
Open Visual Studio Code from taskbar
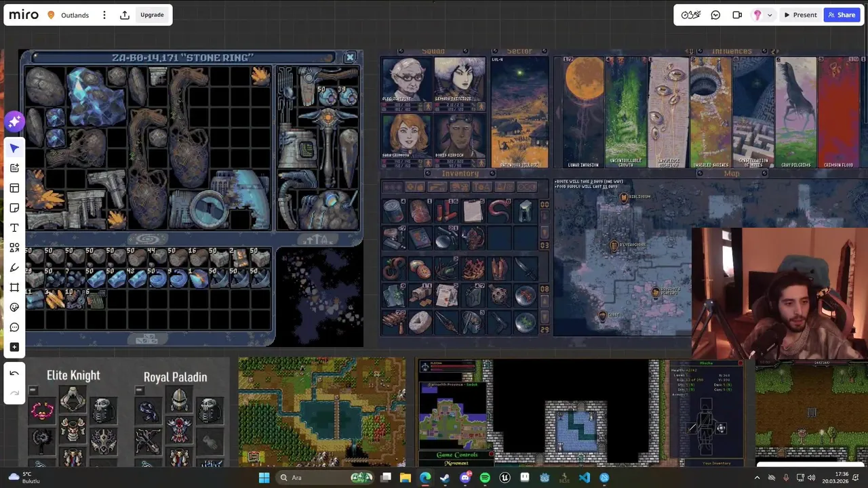coord(585,478)
